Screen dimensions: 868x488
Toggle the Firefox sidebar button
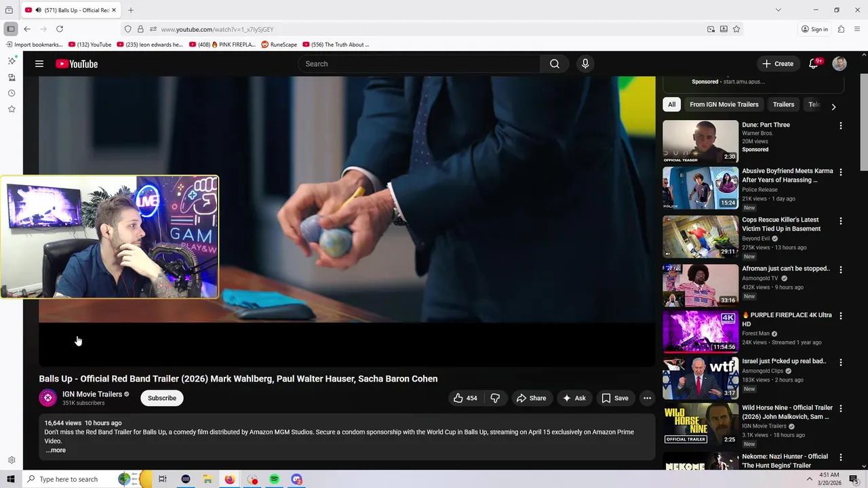coord(11,29)
